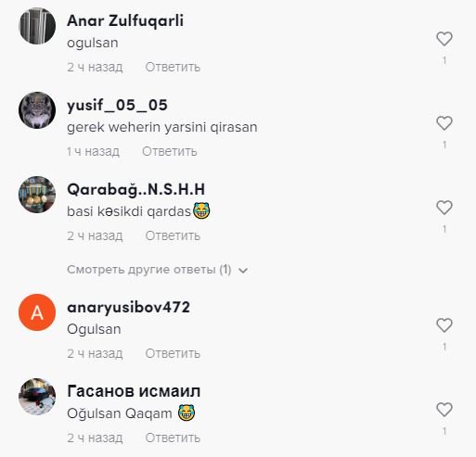Reply to anaryusibov472's Ogulsan comment
The image size is (476, 457).
(x=173, y=353)
